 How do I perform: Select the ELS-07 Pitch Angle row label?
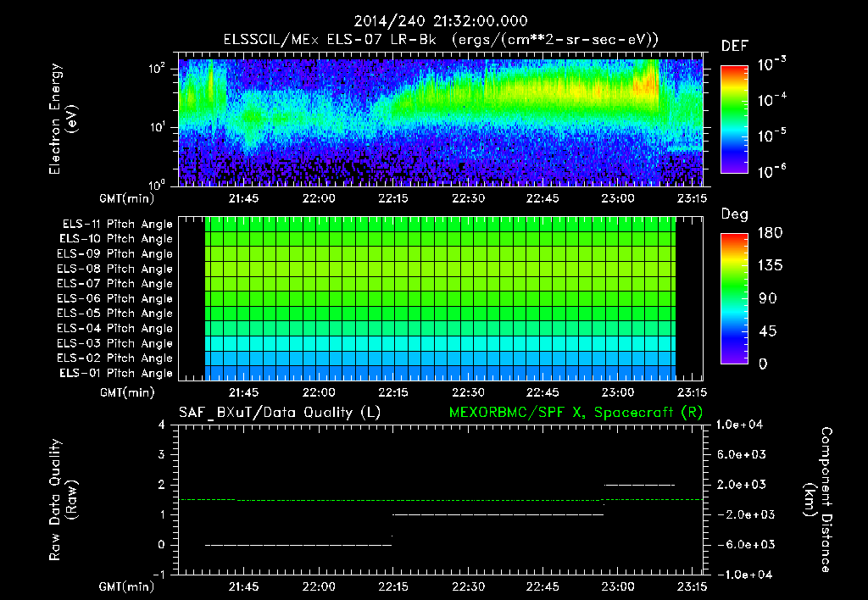click(x=115, y=284)
